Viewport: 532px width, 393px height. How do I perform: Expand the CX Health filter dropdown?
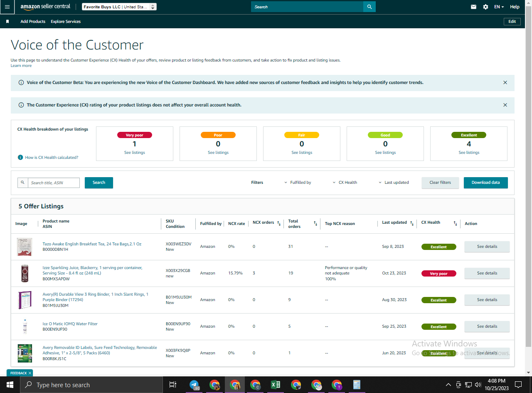click(x=345, y=183)
